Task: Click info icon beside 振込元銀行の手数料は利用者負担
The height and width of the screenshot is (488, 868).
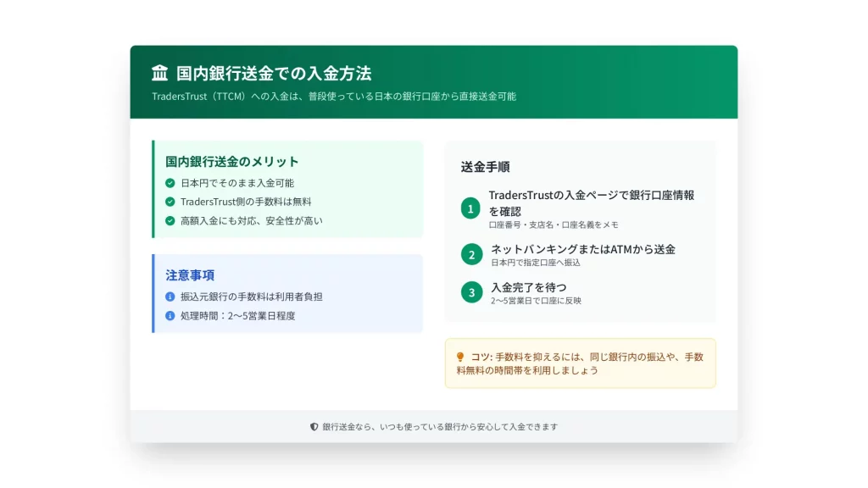Action: (170, 297)
